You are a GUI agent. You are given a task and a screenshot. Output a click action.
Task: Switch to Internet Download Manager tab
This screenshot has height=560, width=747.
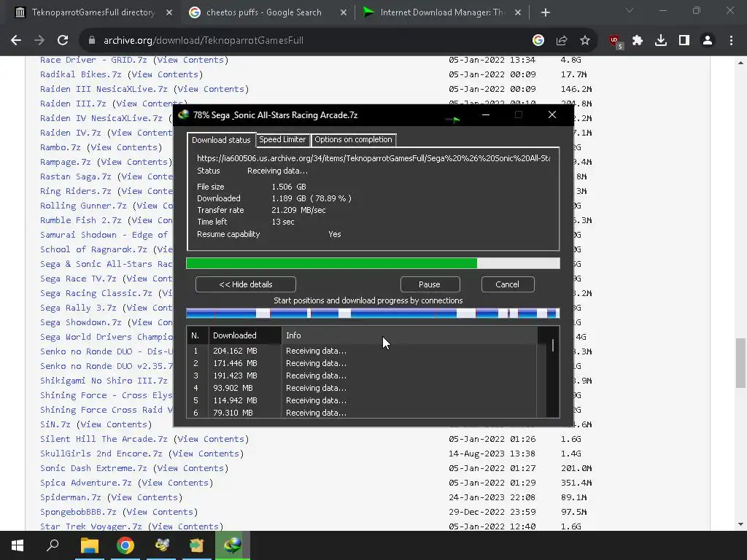point(441,12)
